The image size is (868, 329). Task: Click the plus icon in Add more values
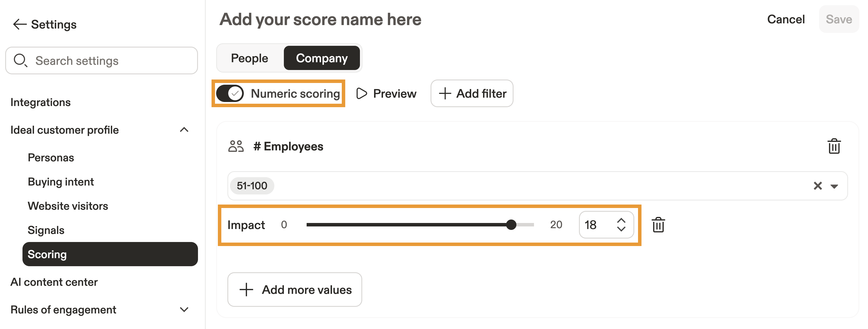pos(246,290)
